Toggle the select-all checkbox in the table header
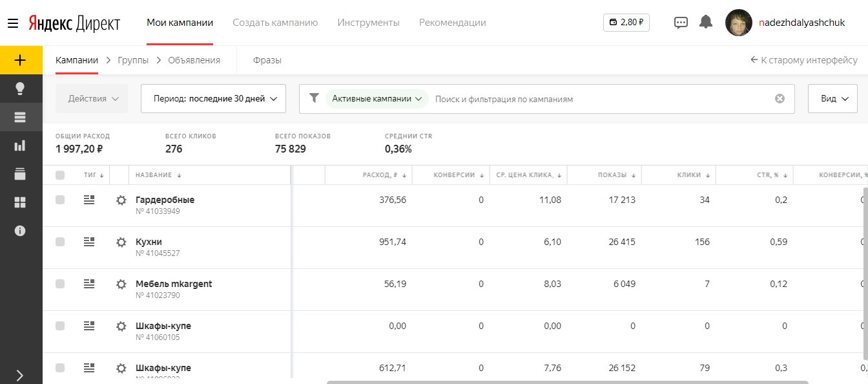This screenshot has width=868, height=384. 60,175
